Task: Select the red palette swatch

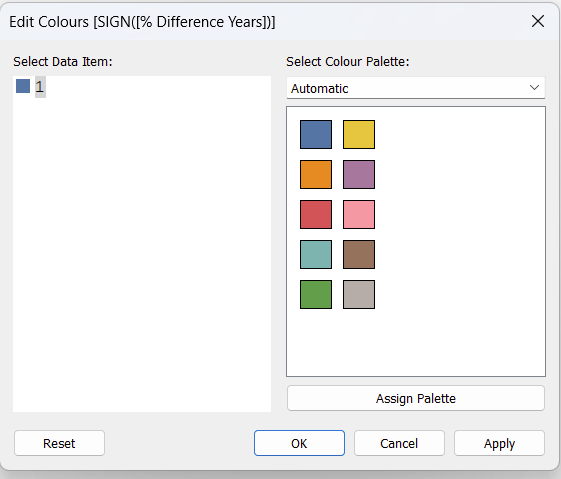Action: (316, 215)
